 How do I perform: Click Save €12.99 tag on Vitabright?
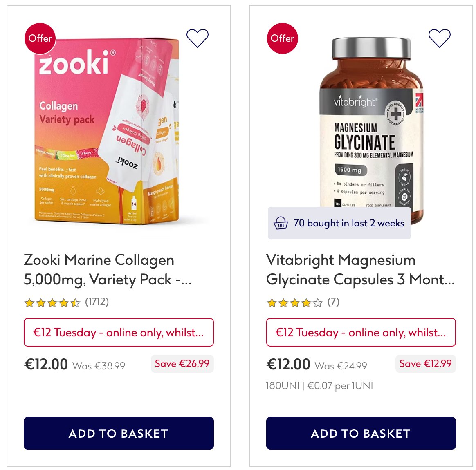coord(425,364)
